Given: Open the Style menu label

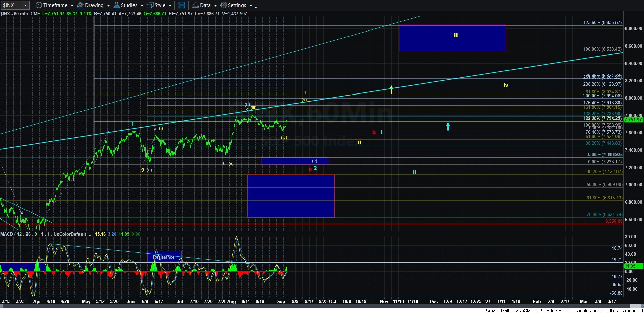Looking at the screenshot, I should (x=160, y=5).
